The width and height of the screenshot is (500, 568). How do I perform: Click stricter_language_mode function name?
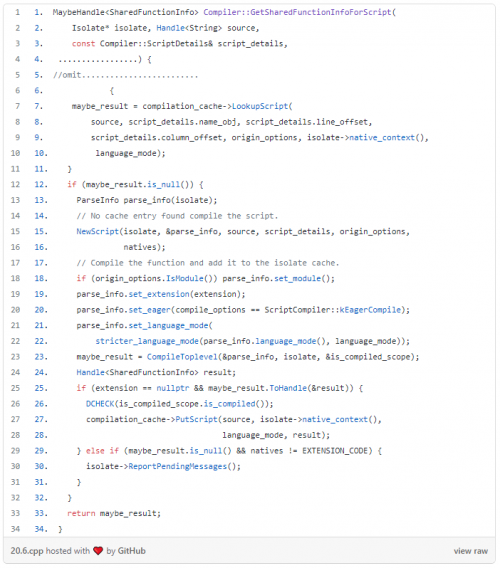click(x=147, y=341)
